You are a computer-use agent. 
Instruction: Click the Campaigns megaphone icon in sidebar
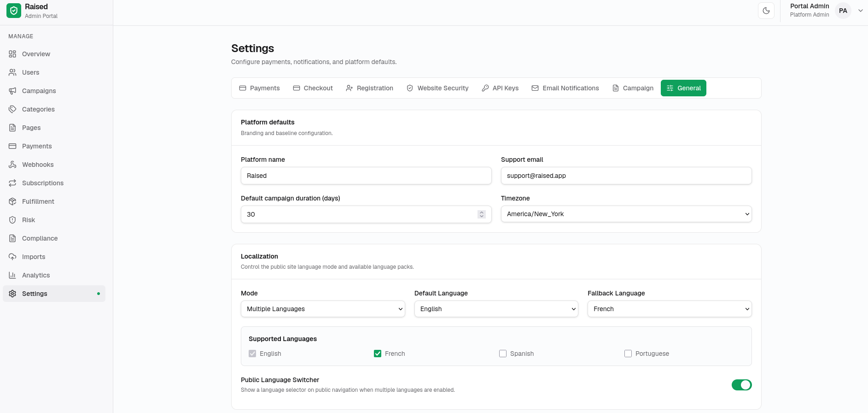[x=12, y=91]
